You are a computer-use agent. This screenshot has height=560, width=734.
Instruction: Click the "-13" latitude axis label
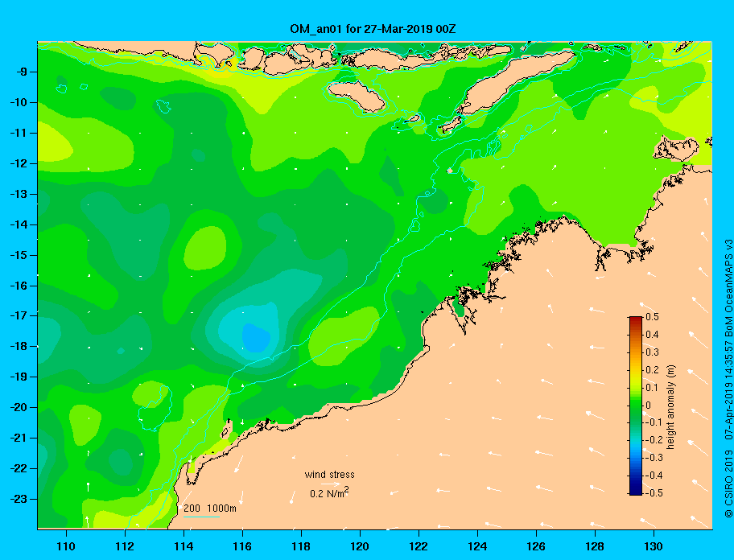[x=18, y=194]
